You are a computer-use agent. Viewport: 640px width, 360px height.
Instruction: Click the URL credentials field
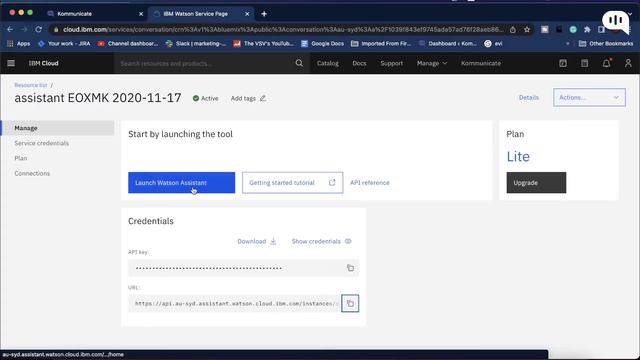(234, 304)
